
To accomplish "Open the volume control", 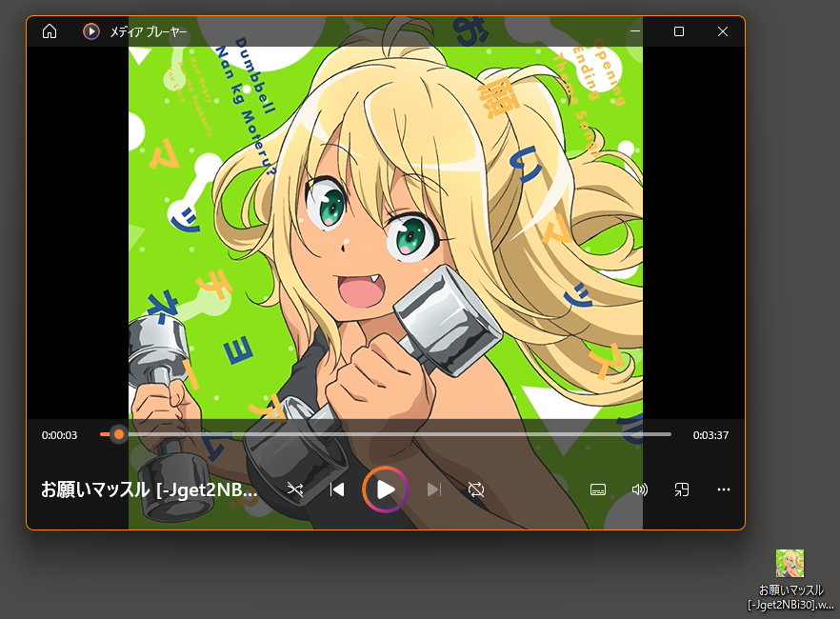I will click(640, 489).
